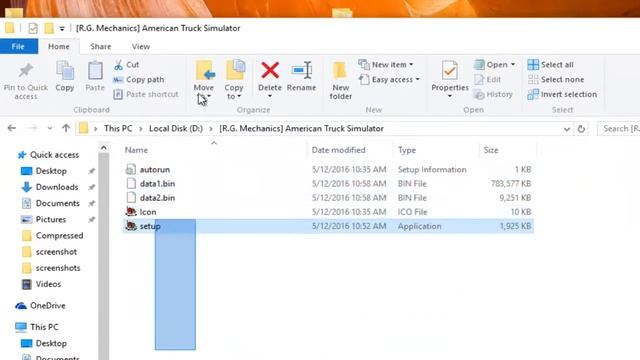
Task: Cut the selected file
Action: click(x=127, y=64)
